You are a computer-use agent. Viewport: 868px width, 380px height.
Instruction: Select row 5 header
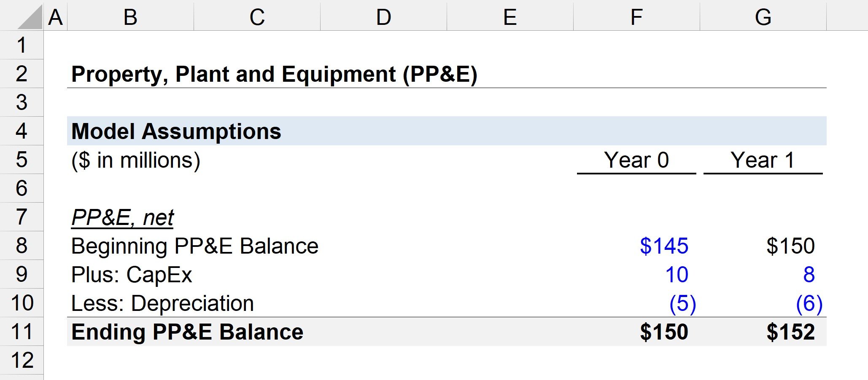point(21,159)
